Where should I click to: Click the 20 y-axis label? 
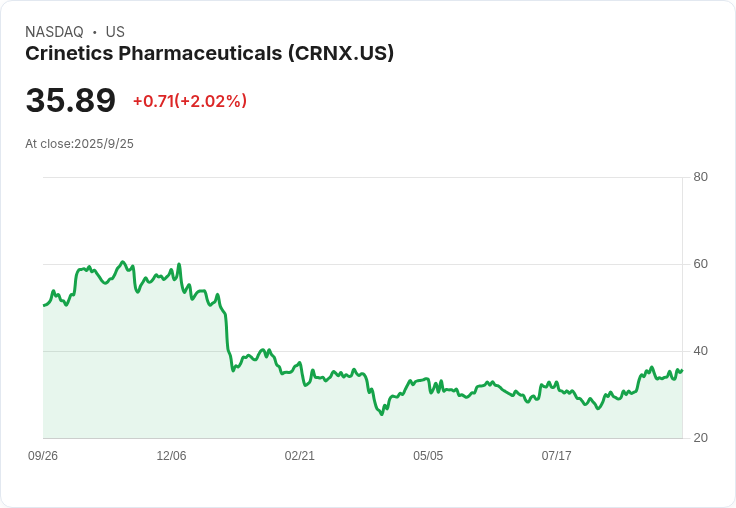coord(700,438)
